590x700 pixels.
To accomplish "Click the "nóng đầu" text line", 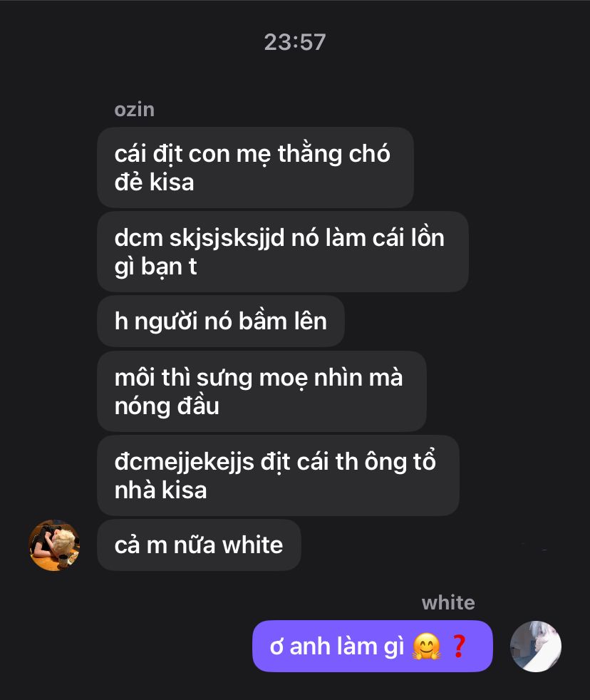I will point(167,406).
